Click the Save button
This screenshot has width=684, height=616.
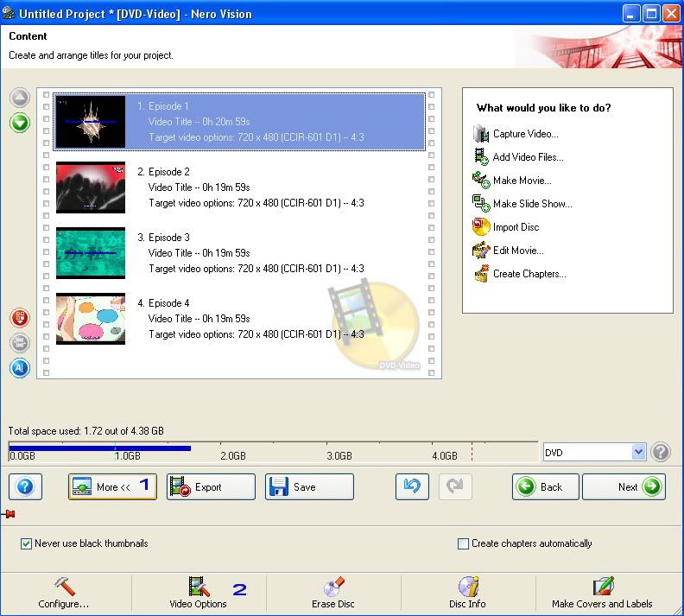tap(309, 486)
